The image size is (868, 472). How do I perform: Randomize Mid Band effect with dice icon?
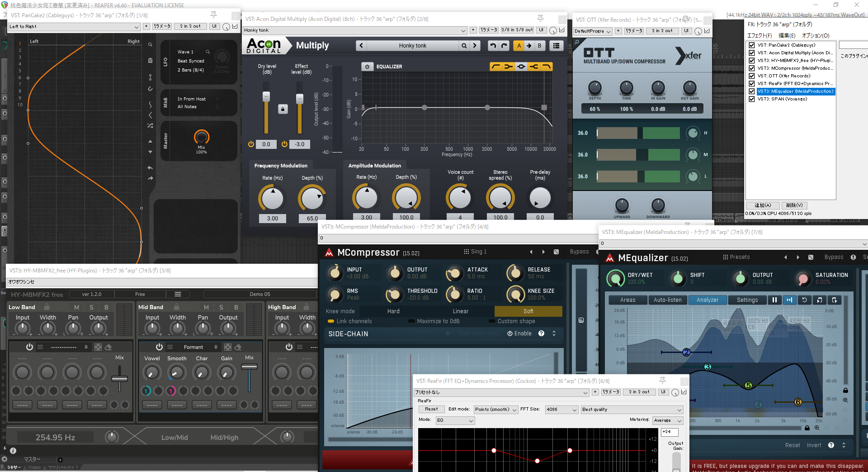(x=227, y=347)
